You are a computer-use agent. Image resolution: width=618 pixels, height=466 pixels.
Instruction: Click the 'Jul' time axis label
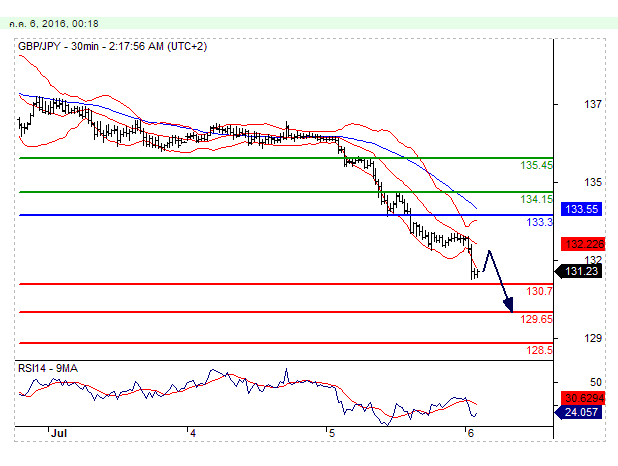coord(59,433)
